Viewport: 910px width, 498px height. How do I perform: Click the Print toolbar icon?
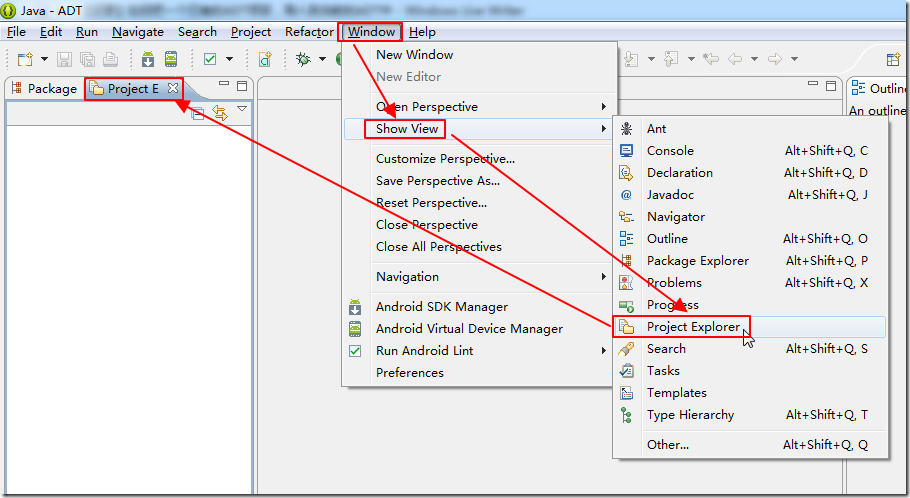tap(110, 59)
